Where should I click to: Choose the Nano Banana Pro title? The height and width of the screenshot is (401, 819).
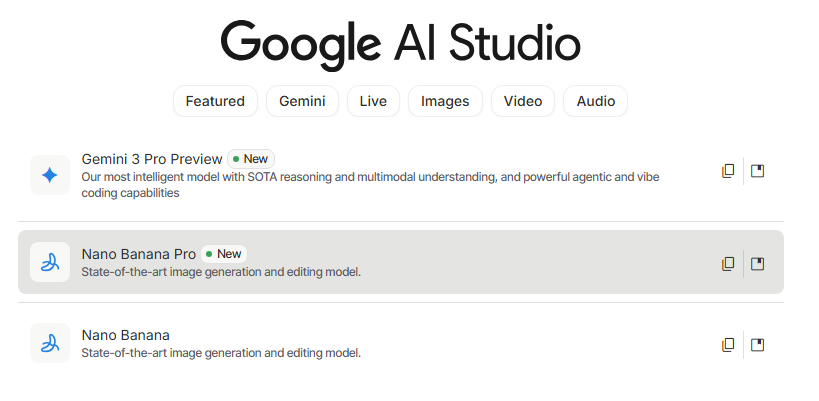pos(139,254)
